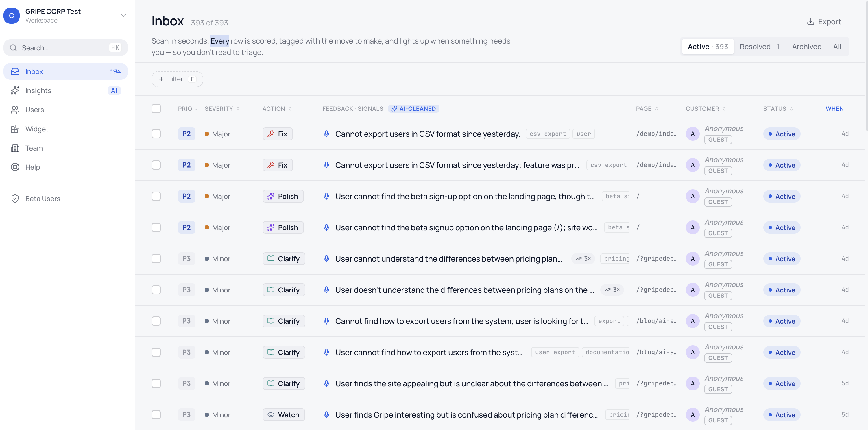Image resolution: width=868 pixels, height=430 pixels.
Task: Click the Team building icon
Action: 15,148
